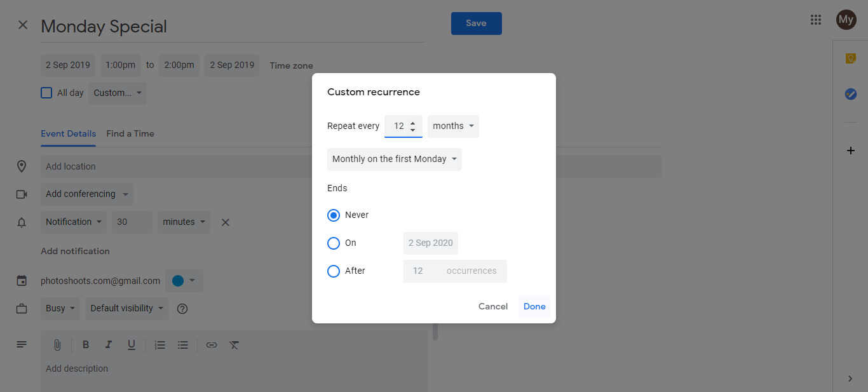
Task: Click the start date 2 Sep 2019
Action: click(x=68, y=65)
